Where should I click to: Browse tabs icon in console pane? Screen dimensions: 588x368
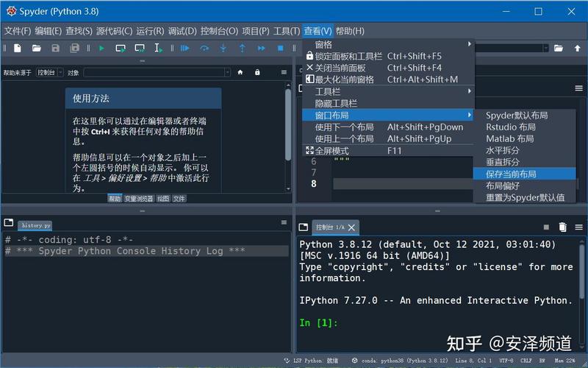pos(304,227)
